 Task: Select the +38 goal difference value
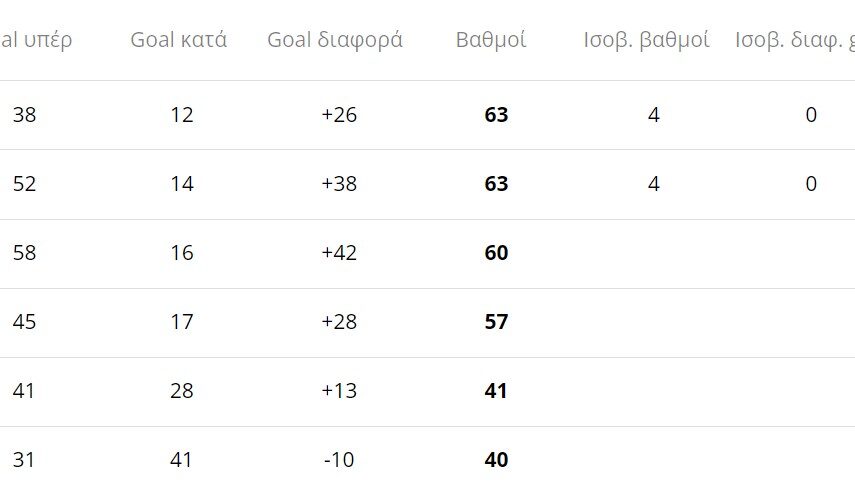[339, 184]
